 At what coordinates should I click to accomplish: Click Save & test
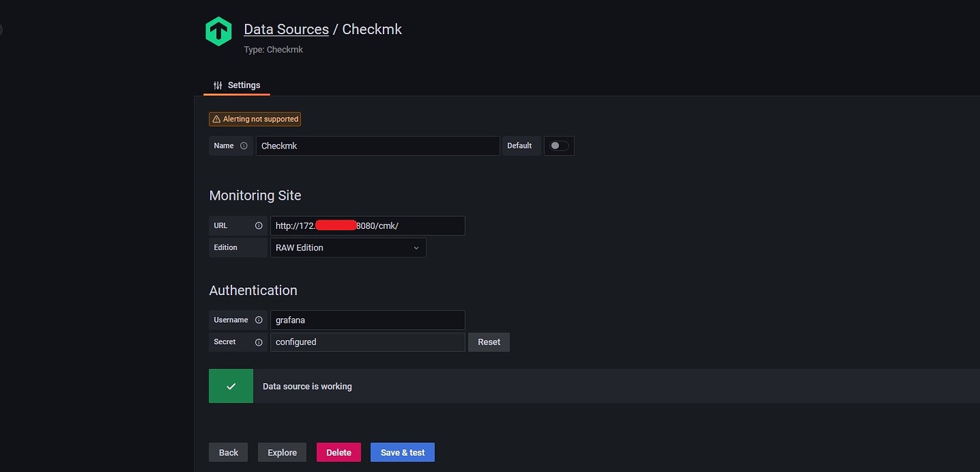(x=402, y=452)
